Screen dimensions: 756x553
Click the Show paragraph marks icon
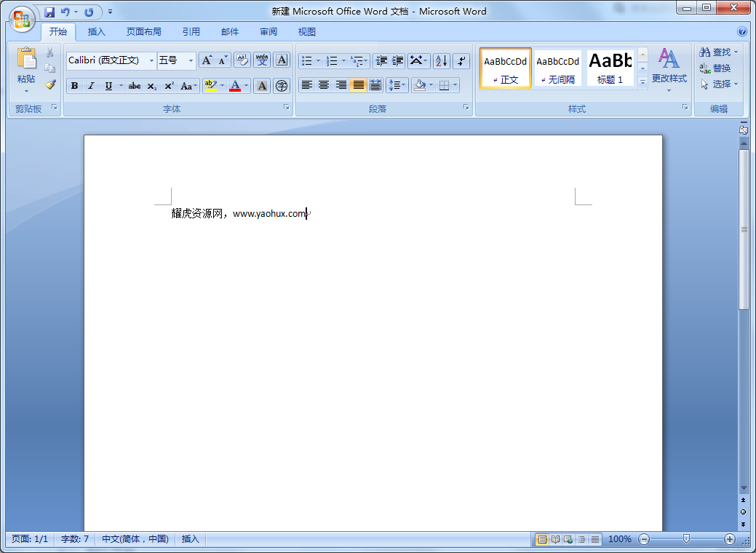click(461, 60)
